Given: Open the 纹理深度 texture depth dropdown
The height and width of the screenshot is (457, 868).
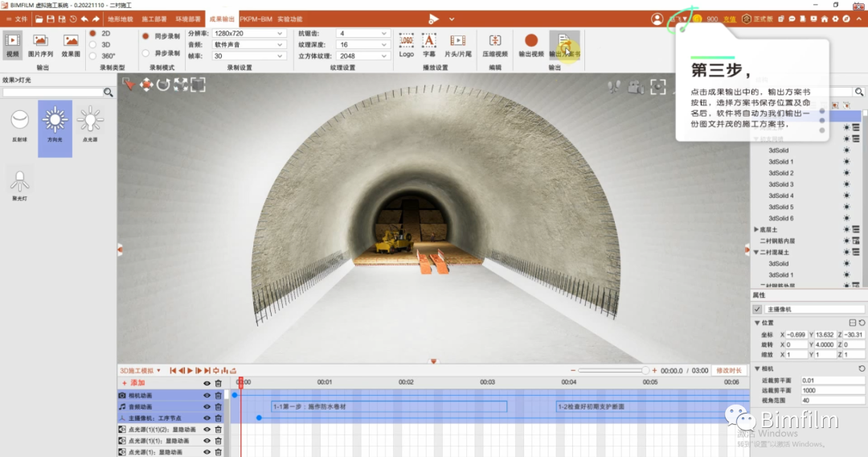Looking at the screenshot, I should click(362, 44).
